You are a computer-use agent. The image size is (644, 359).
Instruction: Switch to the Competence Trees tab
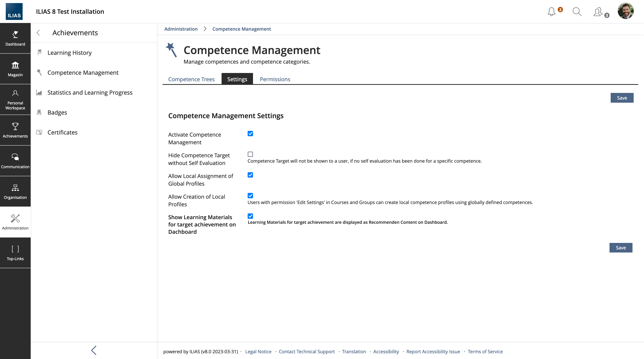191,79
